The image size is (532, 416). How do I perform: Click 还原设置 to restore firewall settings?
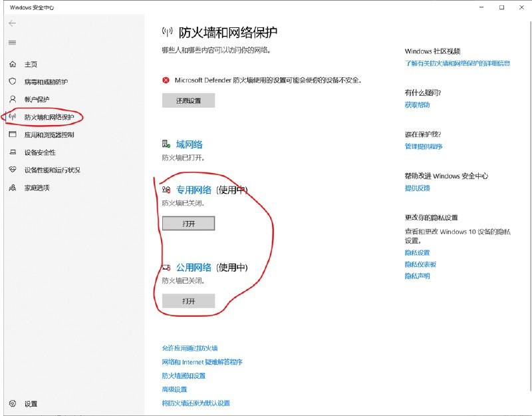[x=188, y=100]
